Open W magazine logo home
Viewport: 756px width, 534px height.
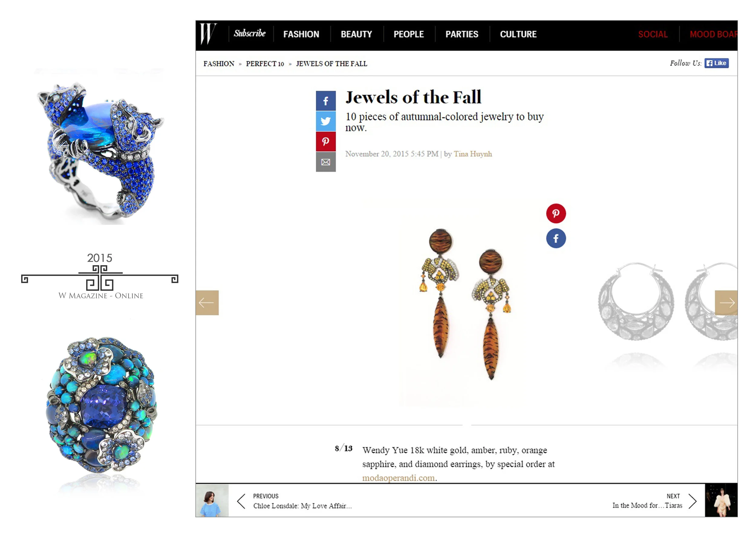[208, 34]
